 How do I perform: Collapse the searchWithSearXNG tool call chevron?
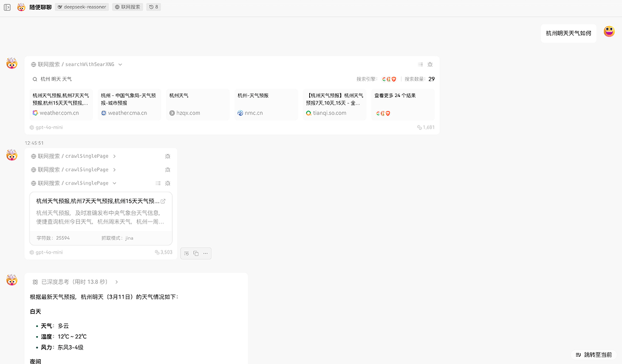(x=120, y=64)
